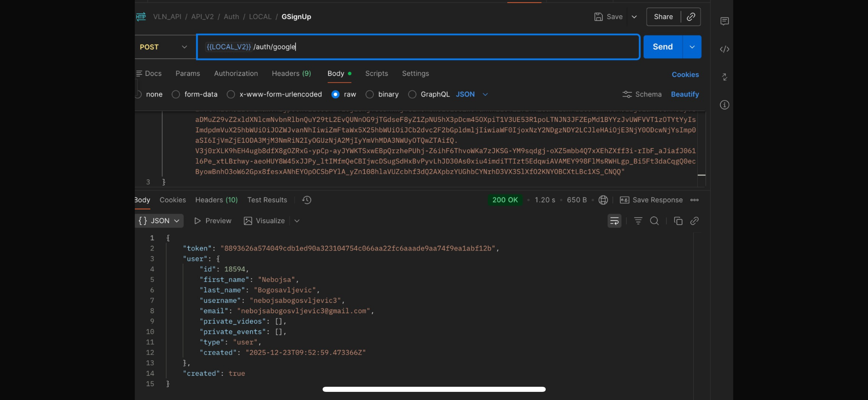868x400 pixels.
Task: Open the code snippet icon
Action: click(x=724, y=49)
